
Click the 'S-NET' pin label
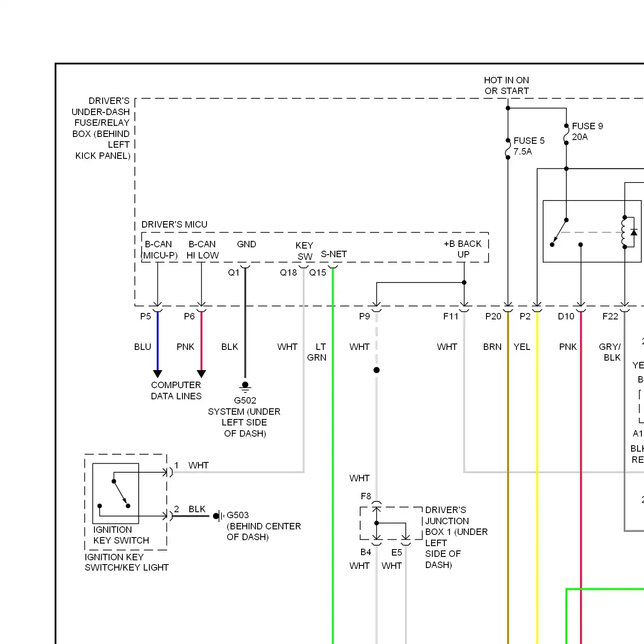[334, 254]
